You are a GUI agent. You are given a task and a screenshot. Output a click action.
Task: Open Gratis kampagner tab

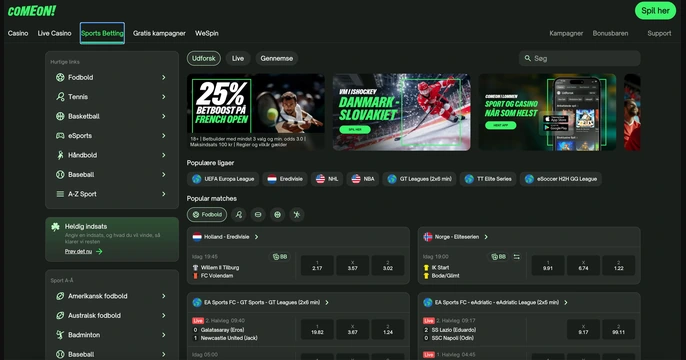tap(159, 33)
